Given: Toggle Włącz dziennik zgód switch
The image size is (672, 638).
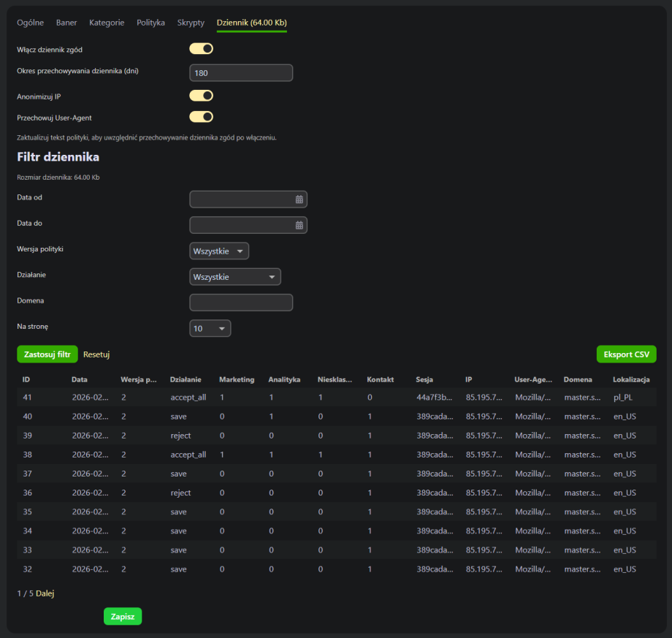Looking at the screenshot, I should coord(201,49).
